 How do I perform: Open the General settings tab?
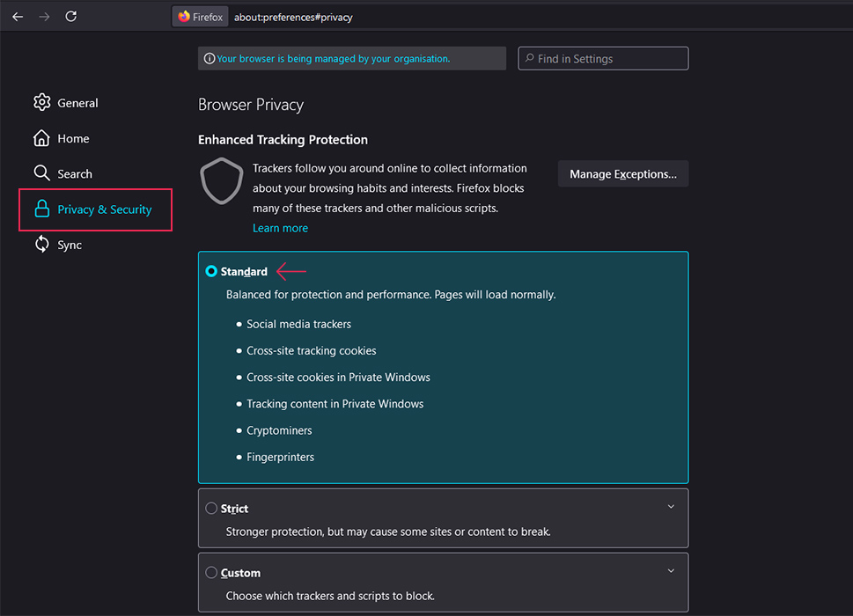coord(77,103)
